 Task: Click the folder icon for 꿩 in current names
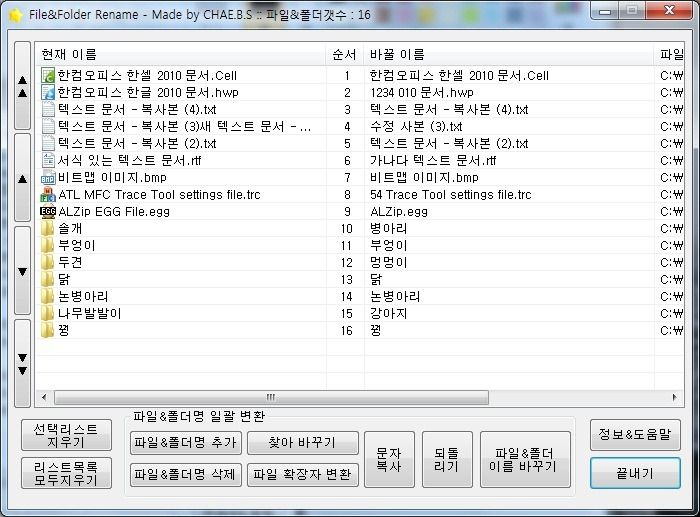[x=47, y=330]
